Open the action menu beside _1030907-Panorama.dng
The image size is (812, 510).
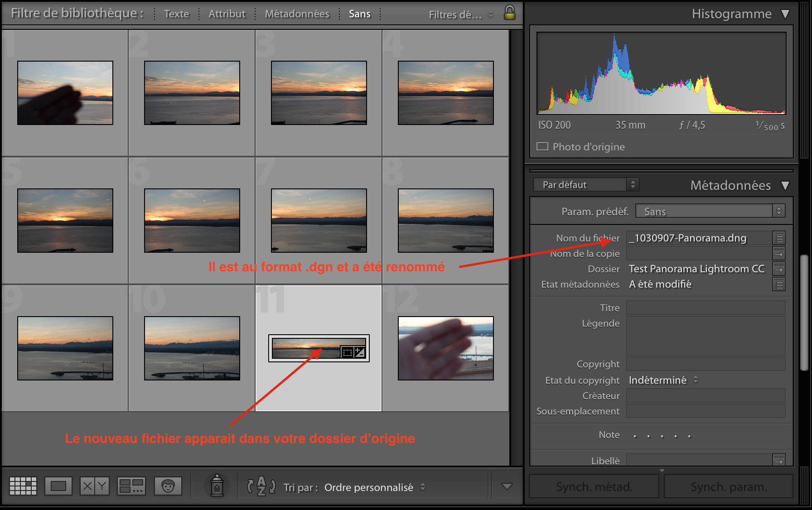point(779,238)
